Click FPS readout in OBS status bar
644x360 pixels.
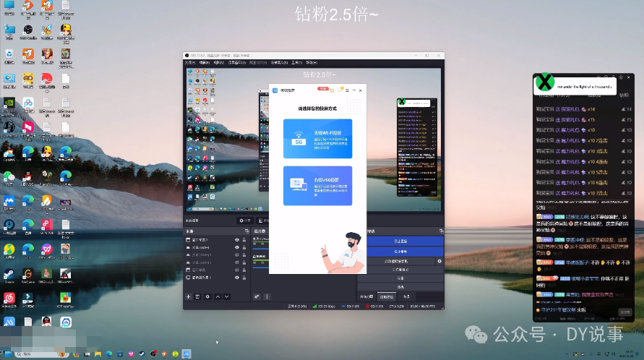tap(423, 307)
